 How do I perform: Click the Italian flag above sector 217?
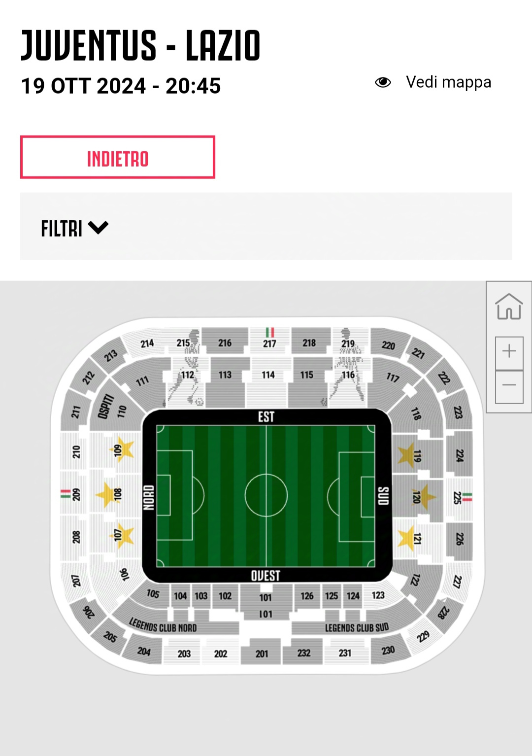coord(269,332)
